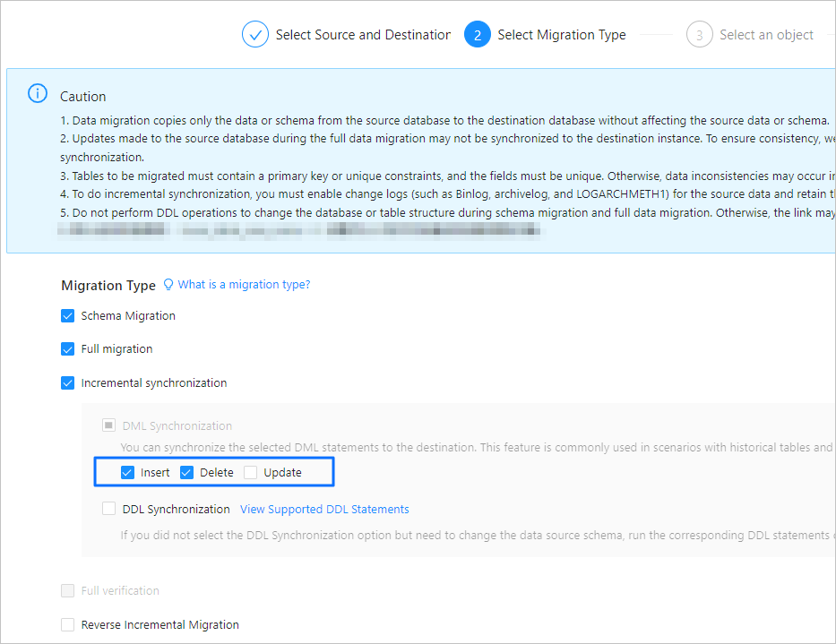
Task: Click the Caution info icon
Action: click(38, 93)
